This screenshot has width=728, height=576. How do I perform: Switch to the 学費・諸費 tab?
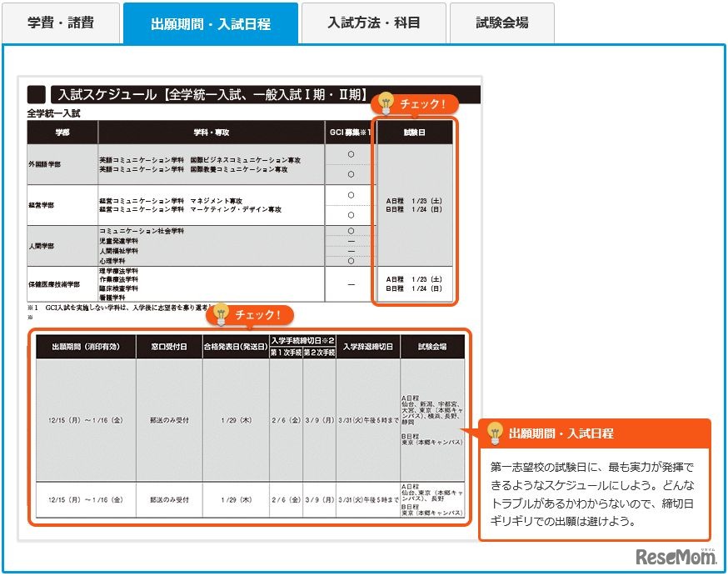[61, 23]
